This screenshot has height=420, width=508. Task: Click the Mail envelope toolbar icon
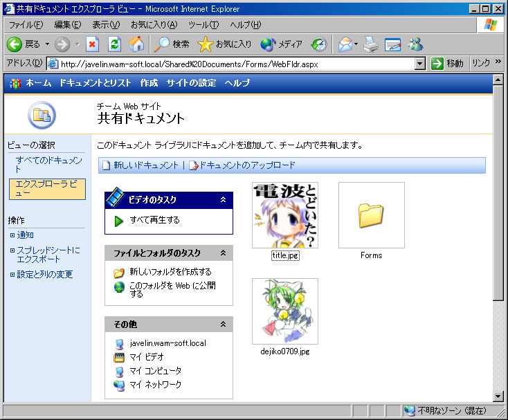pos(345,44)
